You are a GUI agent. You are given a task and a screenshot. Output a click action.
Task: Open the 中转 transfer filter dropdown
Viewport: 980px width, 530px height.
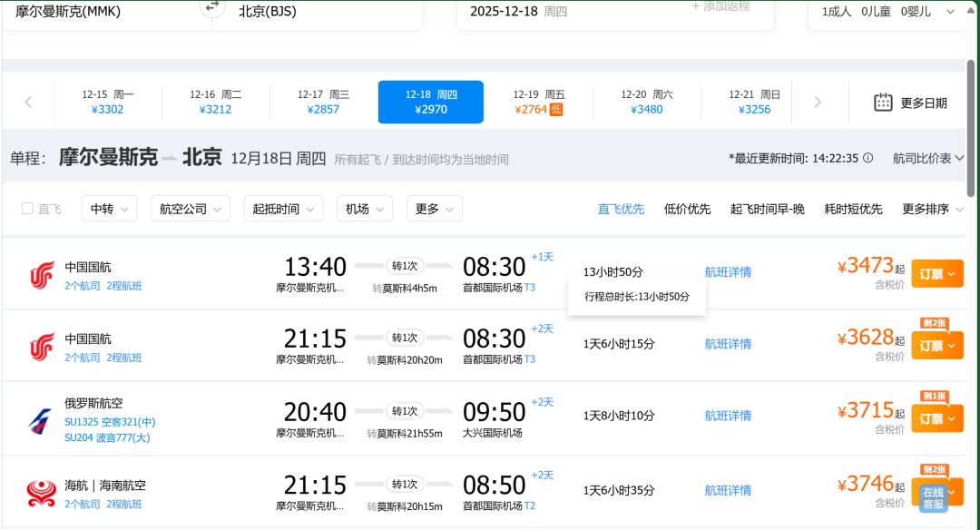(109, 209)
